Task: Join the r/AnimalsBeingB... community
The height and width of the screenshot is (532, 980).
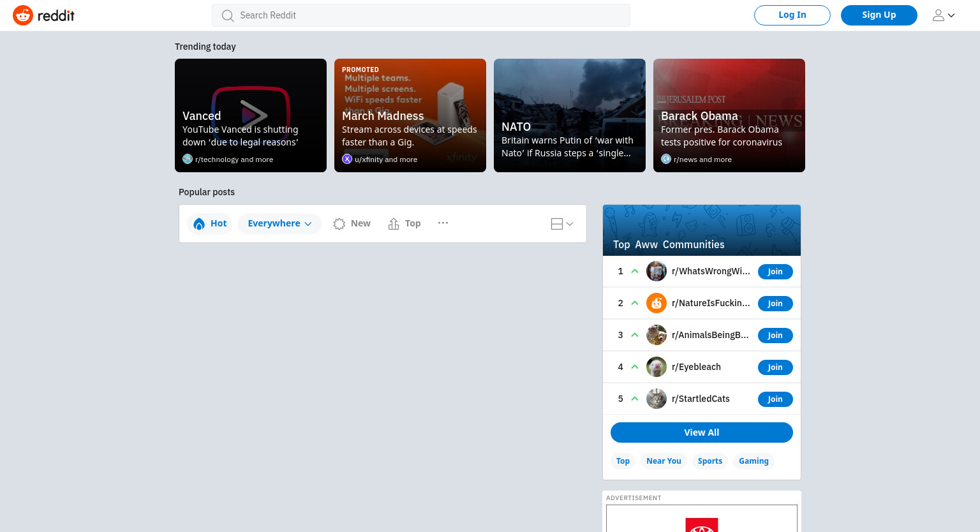Action: (x=775, y=336)
